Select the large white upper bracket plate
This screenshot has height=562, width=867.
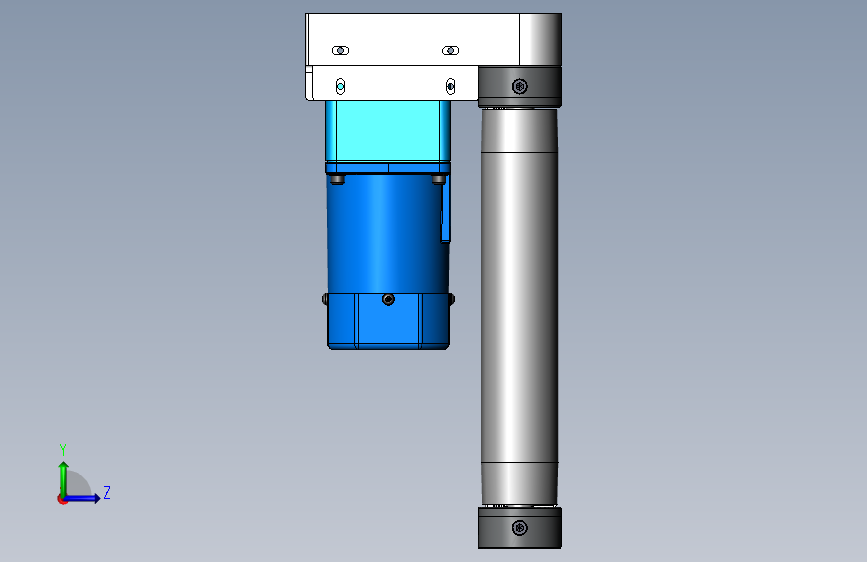pyautogui.click(x=412, y=39)
